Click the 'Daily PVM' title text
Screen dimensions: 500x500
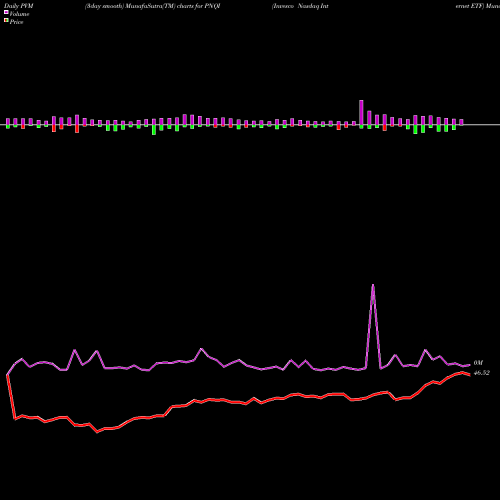pyautogui.click(x=19, y=6)
